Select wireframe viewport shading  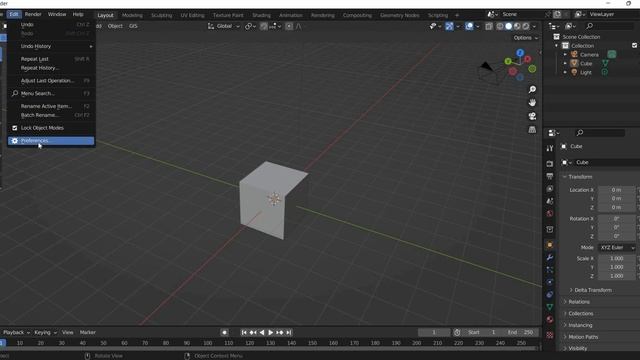coord(500,26)
